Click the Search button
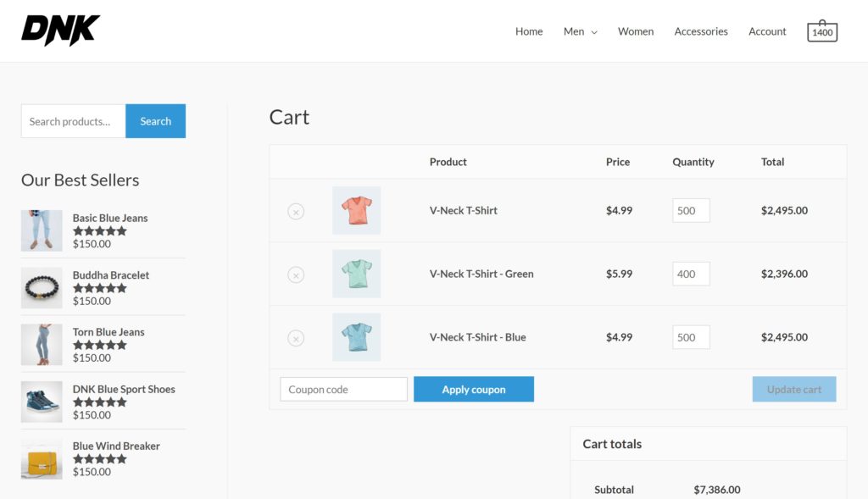 pos(156,121)
